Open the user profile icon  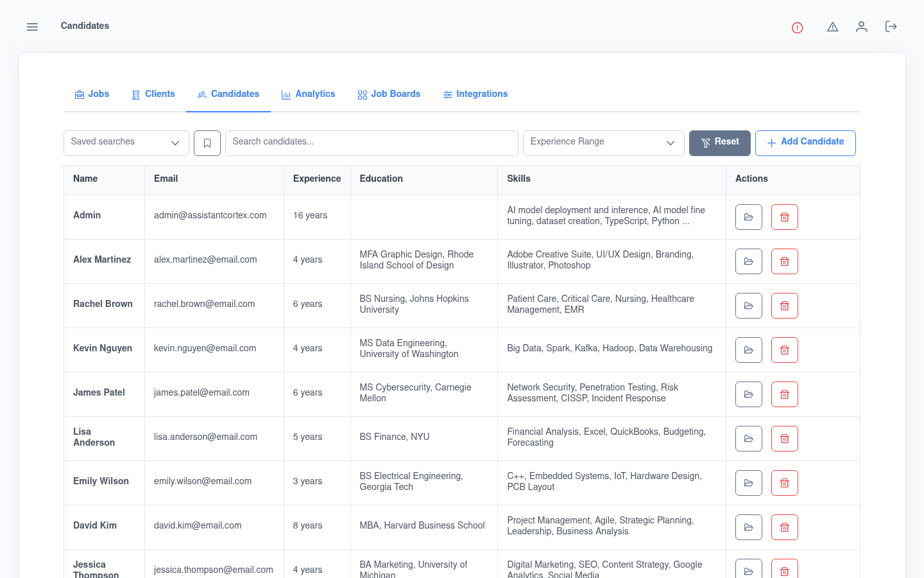pyautogui.click(x=862, y=27)
